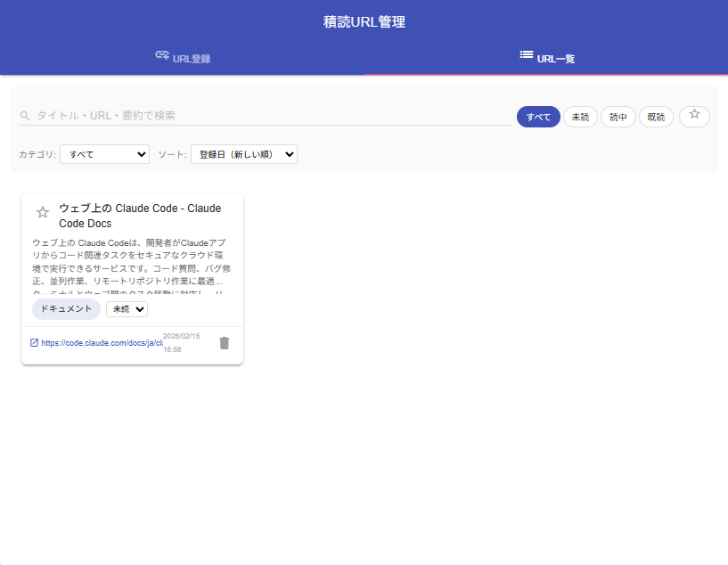This screenshot has width=728, height=565.
Task: Click the URL一覧 list icon
Action: coord(526,55)
